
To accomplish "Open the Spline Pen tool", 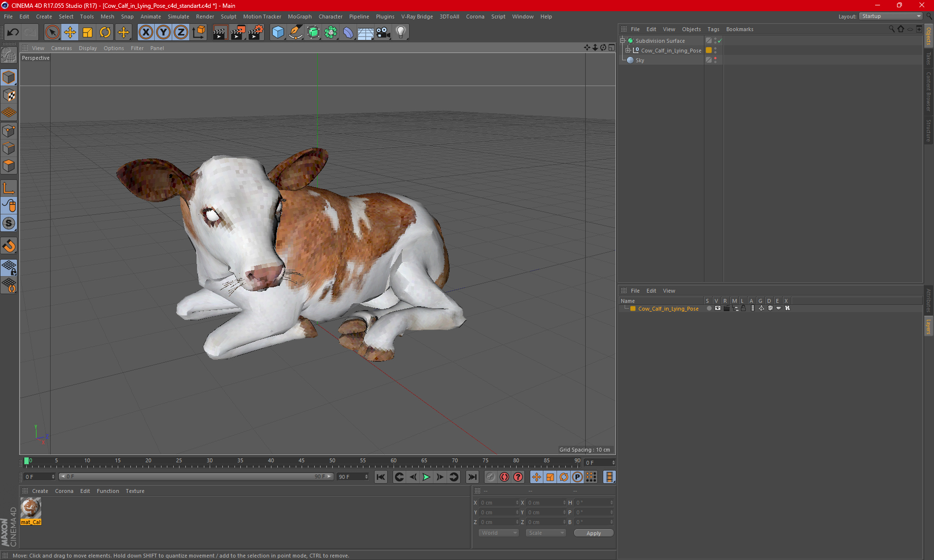I will point(295,33).
